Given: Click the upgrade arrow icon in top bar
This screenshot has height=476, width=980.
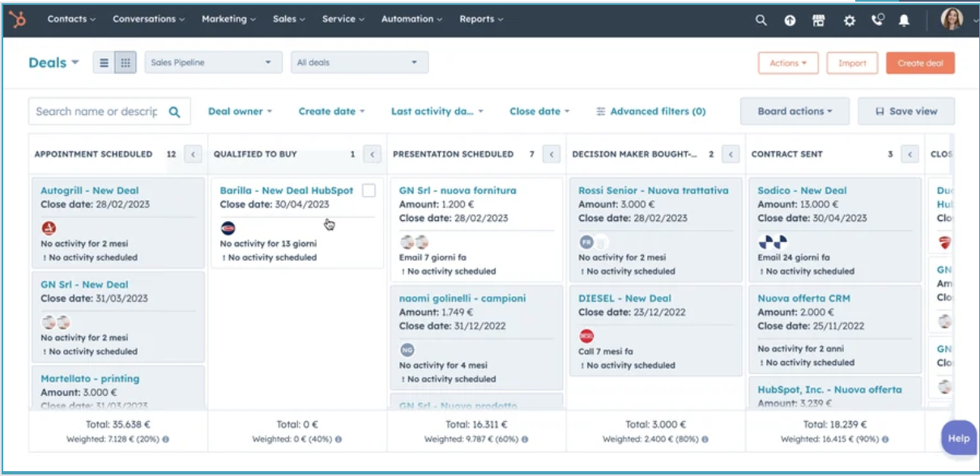Looking at the screenshot, I should tap(790, 20).
